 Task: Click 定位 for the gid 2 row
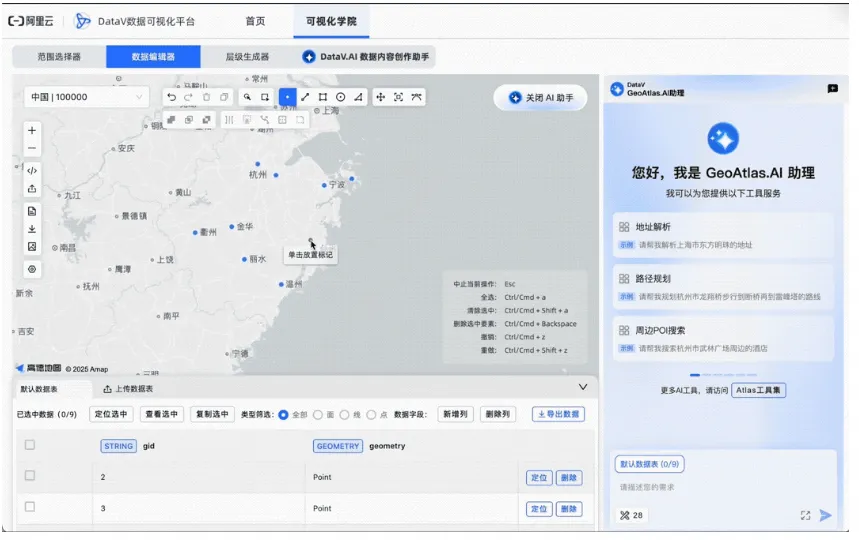(x=539, y=478)
